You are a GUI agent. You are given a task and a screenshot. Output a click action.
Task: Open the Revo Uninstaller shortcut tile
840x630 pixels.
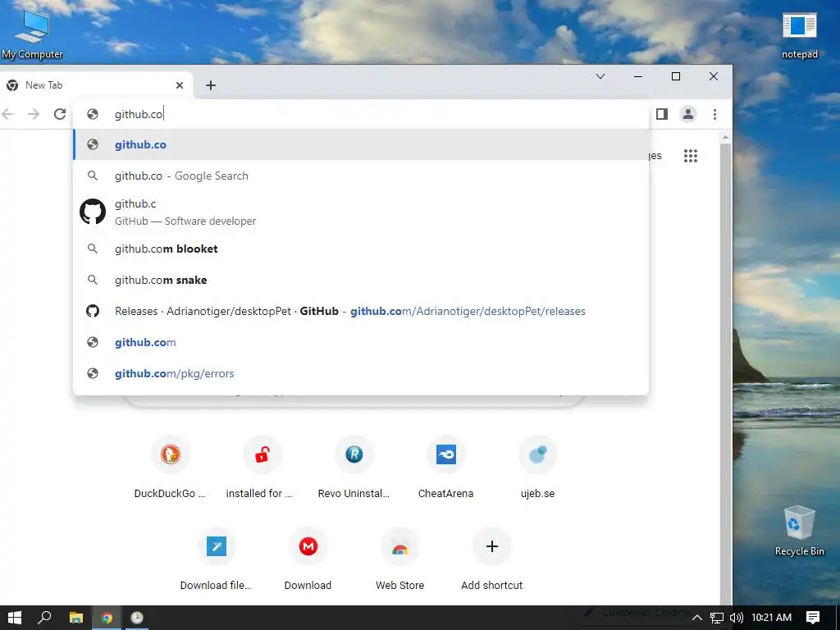[x=354, y=466]
